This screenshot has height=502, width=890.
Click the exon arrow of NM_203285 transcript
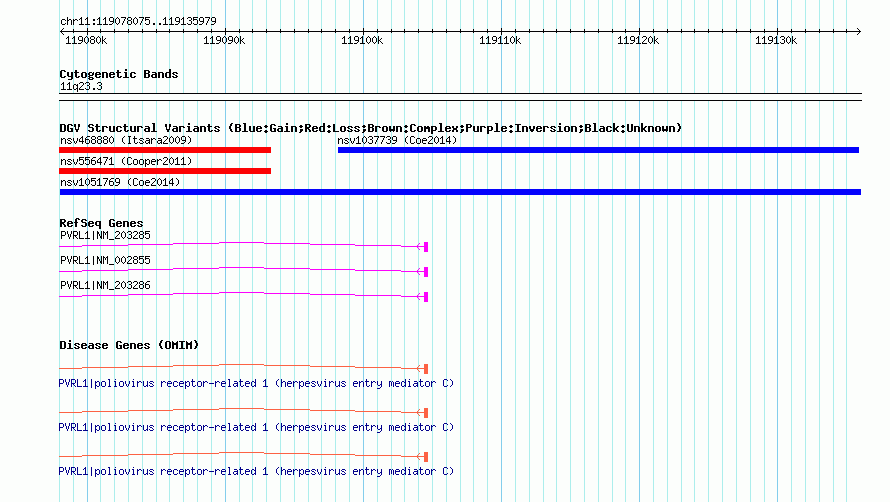422,246
